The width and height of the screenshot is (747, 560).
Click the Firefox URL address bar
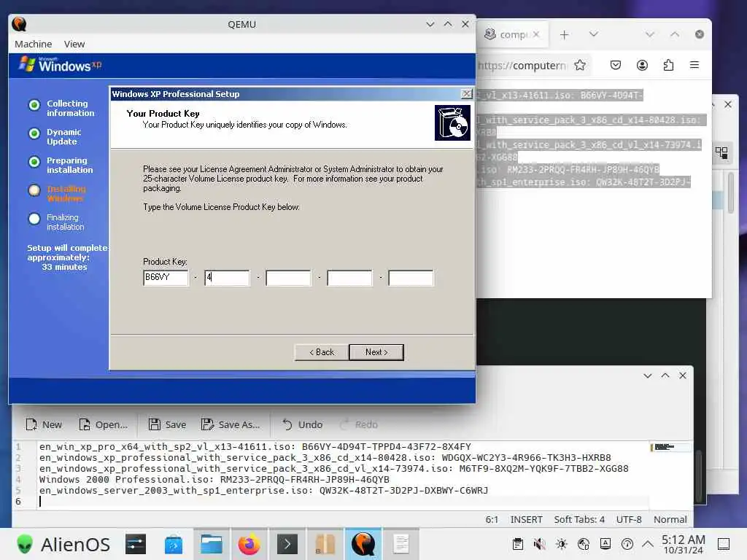pyautogui.click(x=522, y=65)
